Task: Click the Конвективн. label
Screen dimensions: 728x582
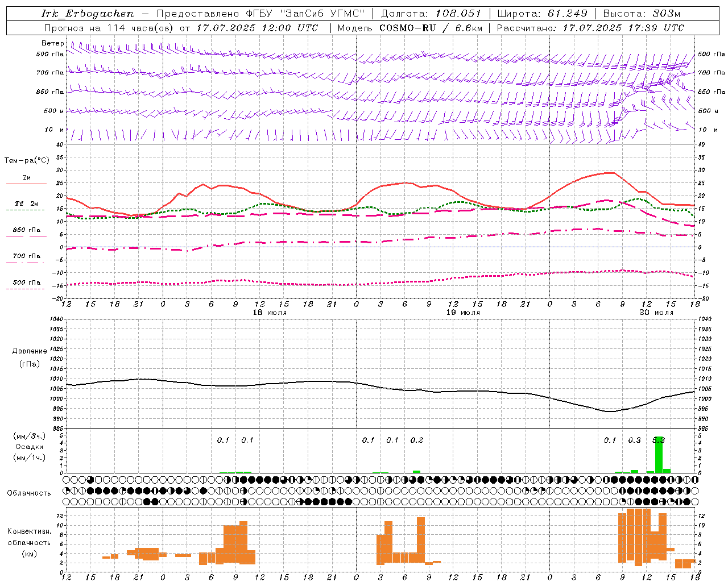Action: click(x=29, y=531)
